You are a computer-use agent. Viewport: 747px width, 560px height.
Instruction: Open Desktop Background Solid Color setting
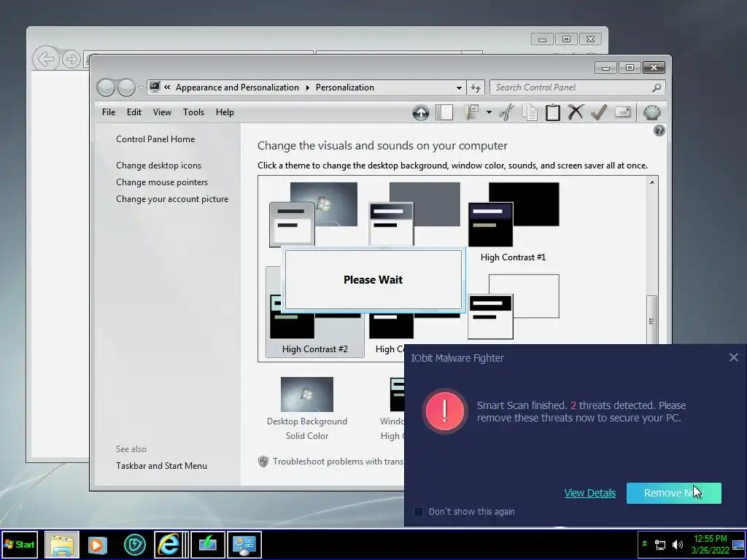307,408
